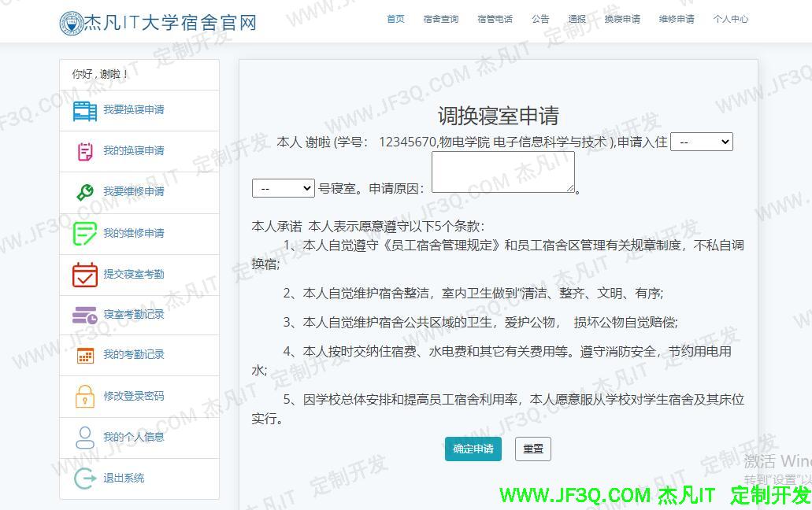The width and height of the screenshot is (812, 510).
Task: Click the university badge logo
Action: 71,21
